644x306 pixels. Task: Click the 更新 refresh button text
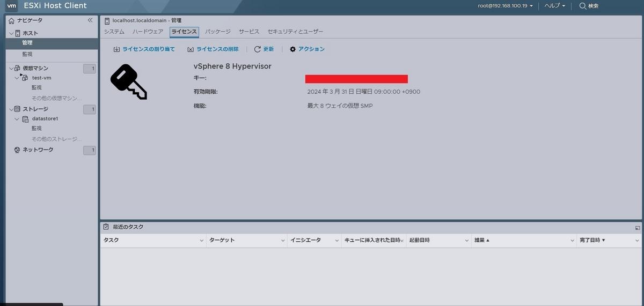pyautogui.click(x=268, y=49)
